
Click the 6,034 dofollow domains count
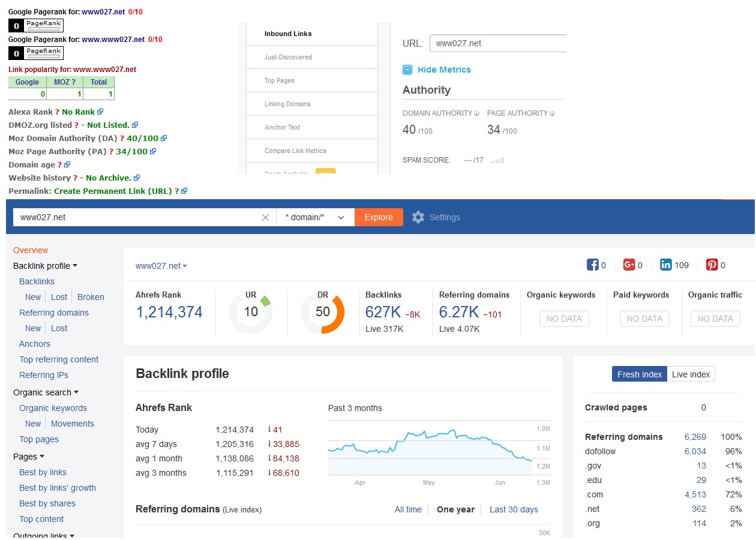(x=695, y=451)
